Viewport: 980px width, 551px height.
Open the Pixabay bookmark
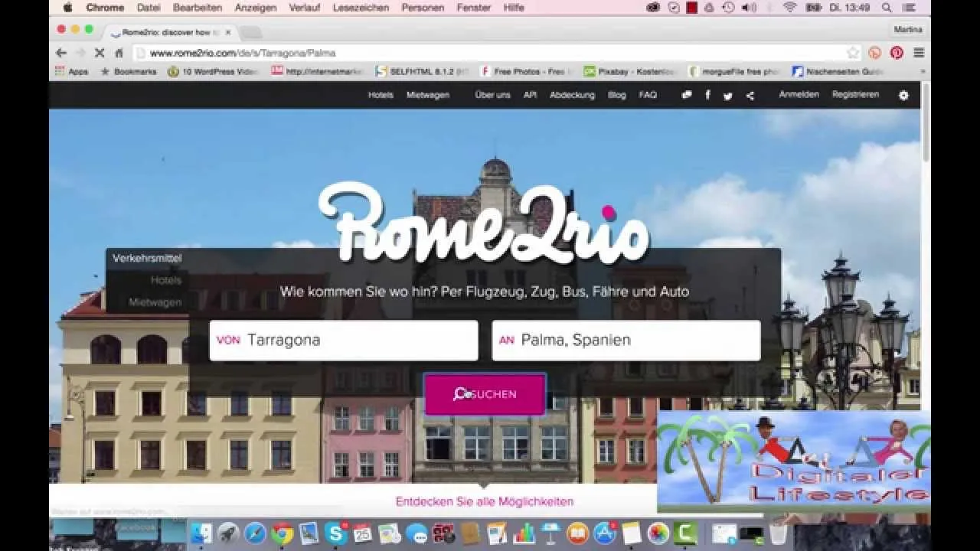point(630,71)
